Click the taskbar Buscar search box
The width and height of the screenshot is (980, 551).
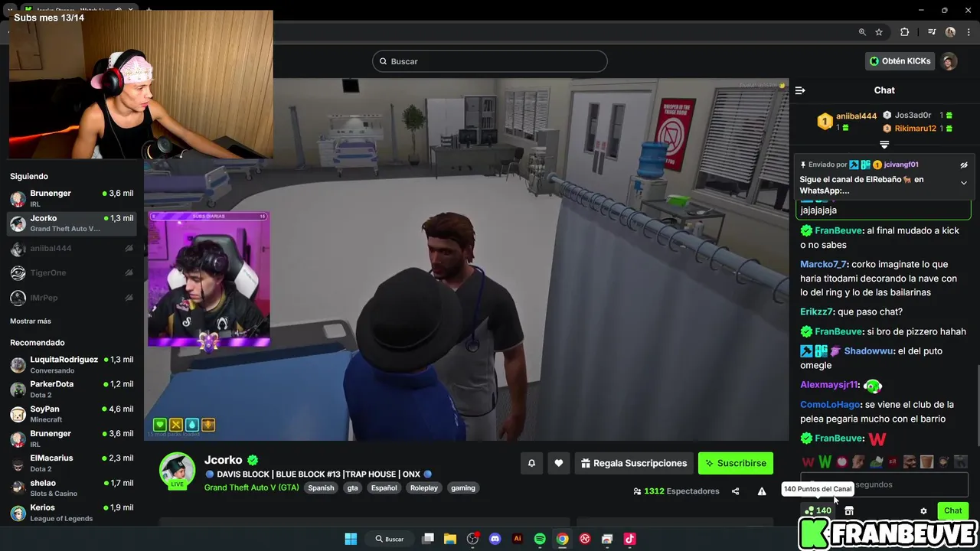click(x=390, y=539)
